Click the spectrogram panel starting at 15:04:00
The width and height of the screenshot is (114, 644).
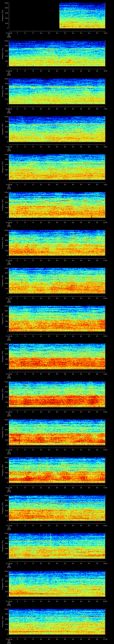[x=57, y=16]
